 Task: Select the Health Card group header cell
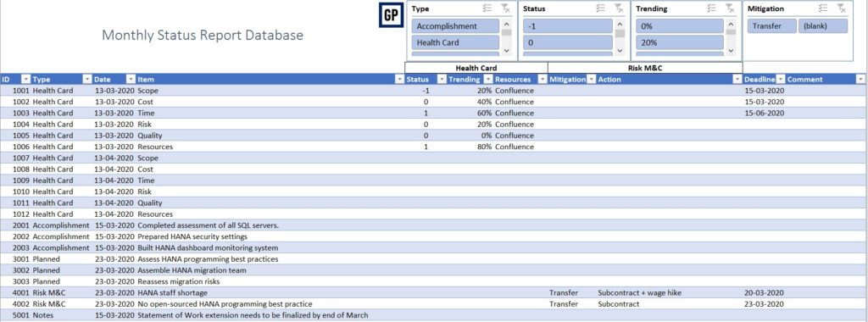click(x=476, y=68)
